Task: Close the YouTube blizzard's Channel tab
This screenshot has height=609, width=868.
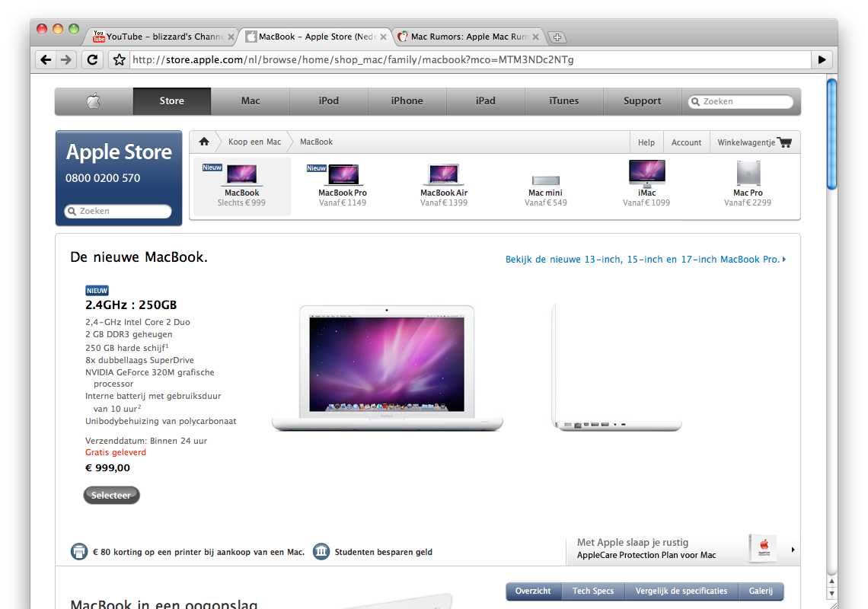Action: click(x=231, y=37)
